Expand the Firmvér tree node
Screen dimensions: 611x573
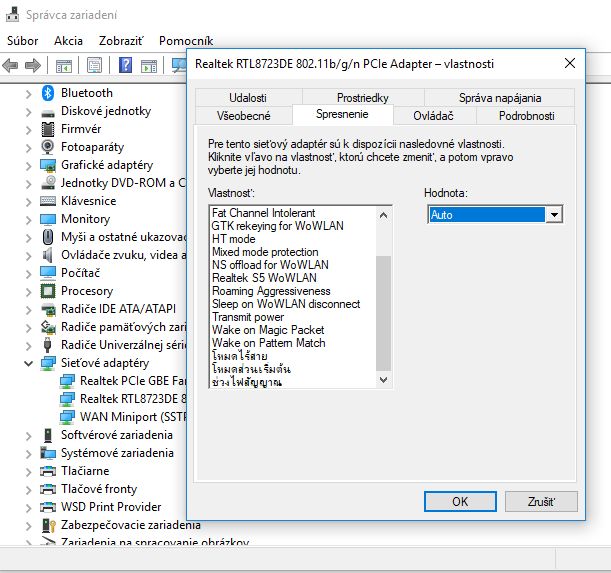(28, 130)
